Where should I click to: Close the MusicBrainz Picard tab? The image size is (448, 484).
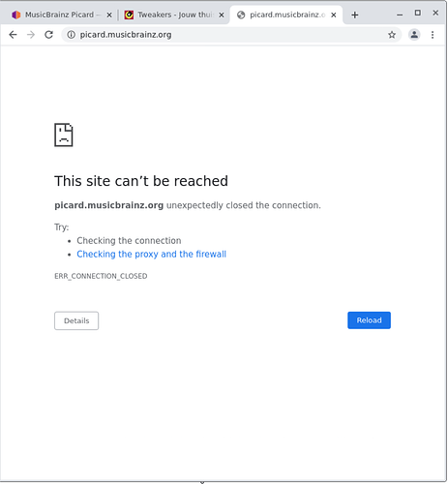109,15
